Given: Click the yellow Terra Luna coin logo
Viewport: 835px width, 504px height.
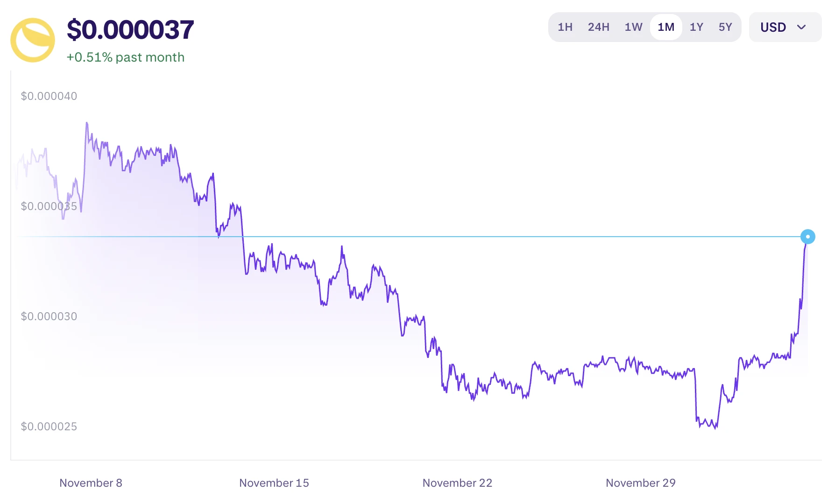Looking at the screenshot, I should (x=33, y=40).
